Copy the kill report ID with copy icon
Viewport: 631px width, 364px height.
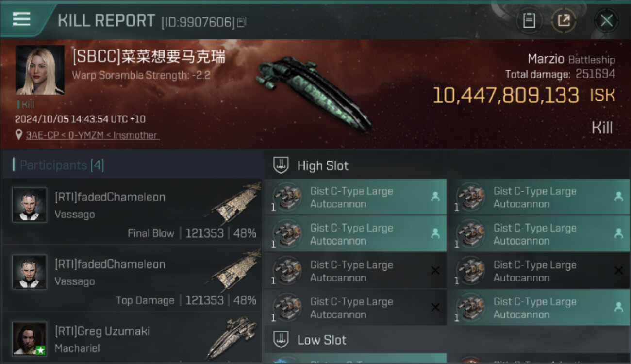[x=242, y=22]
